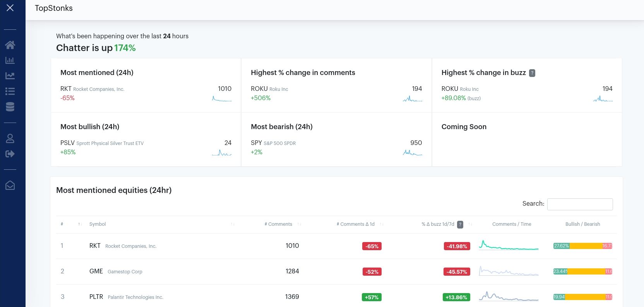Image resolution: width=644 pixels, height=307 pixels.
Task: Click the Chatter is up 174% figure
Action: [x=125, y=48]
